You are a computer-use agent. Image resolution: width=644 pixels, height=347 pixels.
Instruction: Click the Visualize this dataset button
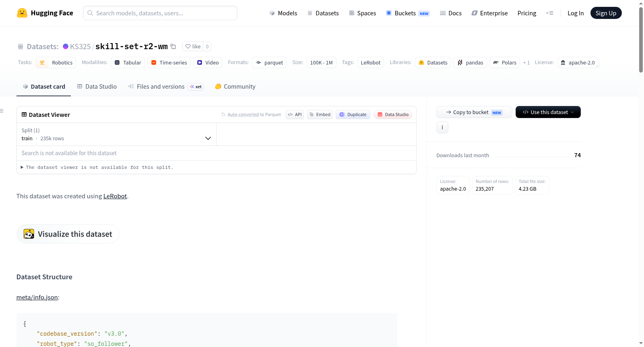click(x=68, y=234)
